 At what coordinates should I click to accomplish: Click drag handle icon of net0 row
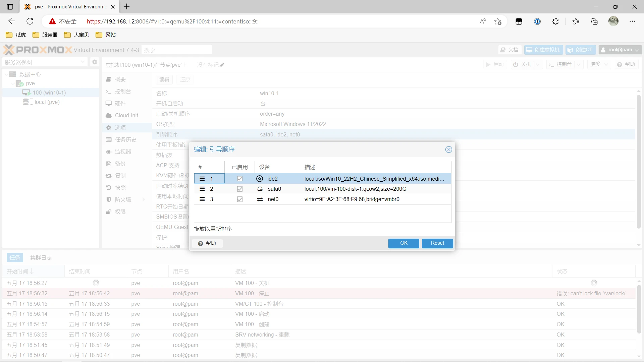coord(202,199)
